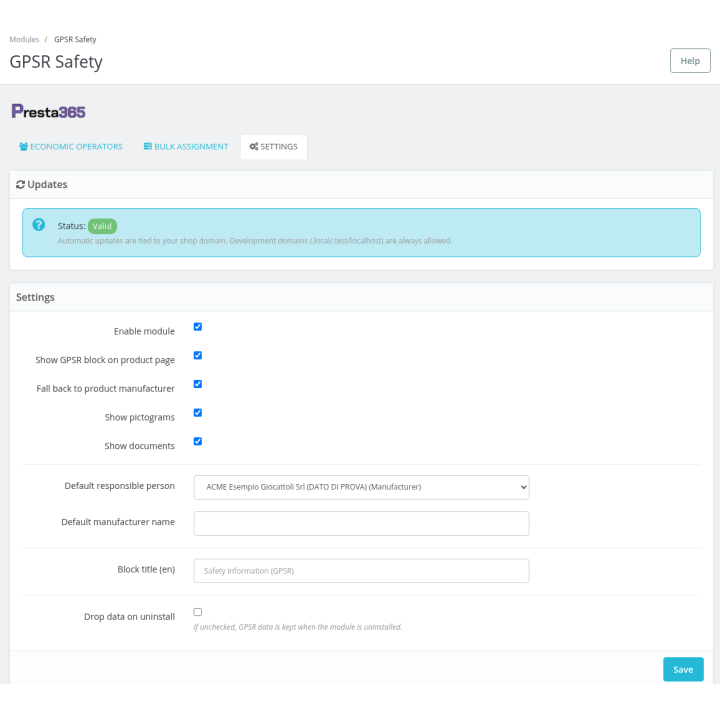
Task: Disable the Show pictograms checkbox
Action: (x=198, y=413)
